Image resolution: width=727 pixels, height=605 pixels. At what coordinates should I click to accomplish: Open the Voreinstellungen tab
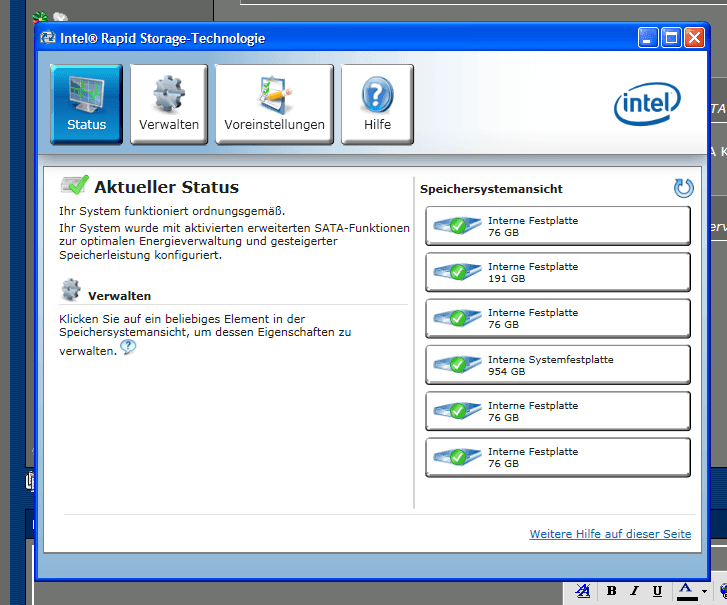tap(274, 104)
